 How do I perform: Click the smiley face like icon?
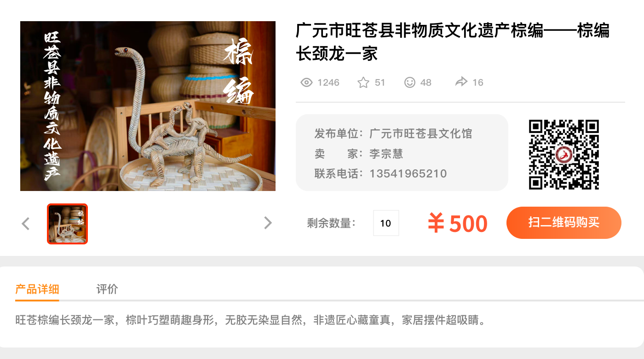[409, 82]
